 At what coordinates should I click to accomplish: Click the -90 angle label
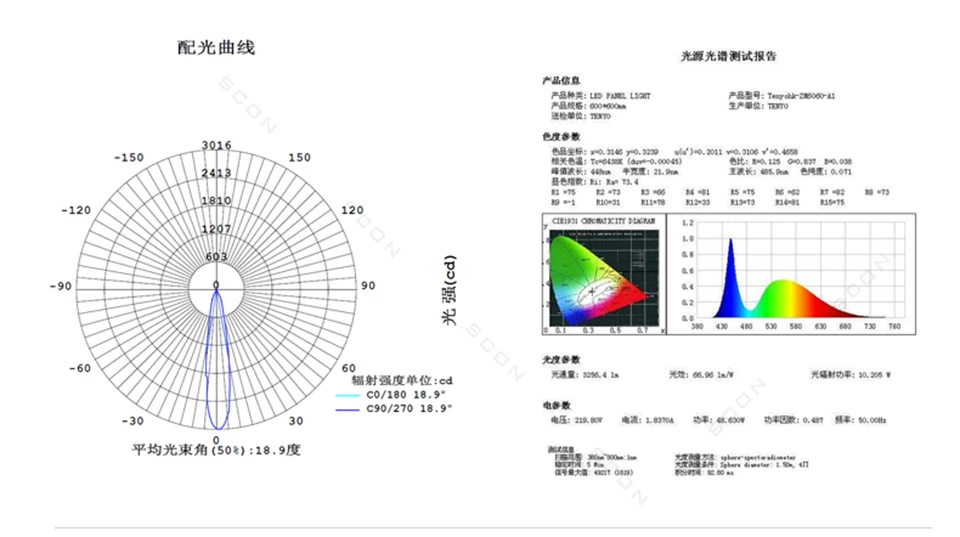pos(61,286)
